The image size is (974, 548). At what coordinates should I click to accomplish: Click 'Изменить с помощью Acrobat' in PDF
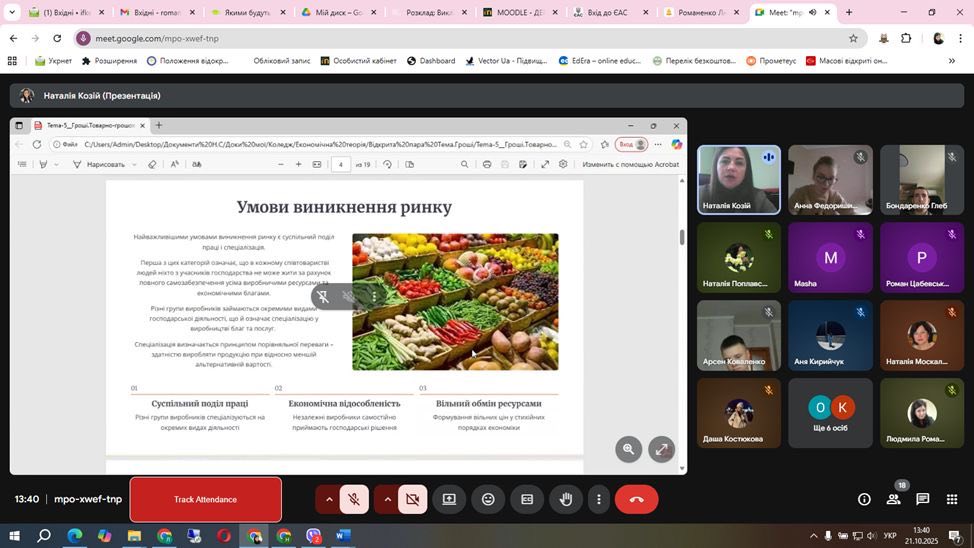coord(630,165)
